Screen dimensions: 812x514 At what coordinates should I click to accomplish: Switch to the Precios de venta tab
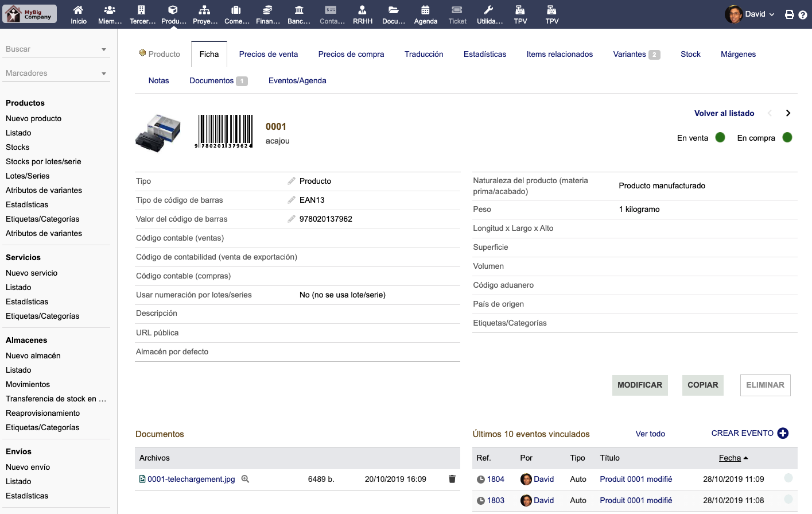[269, 54]
